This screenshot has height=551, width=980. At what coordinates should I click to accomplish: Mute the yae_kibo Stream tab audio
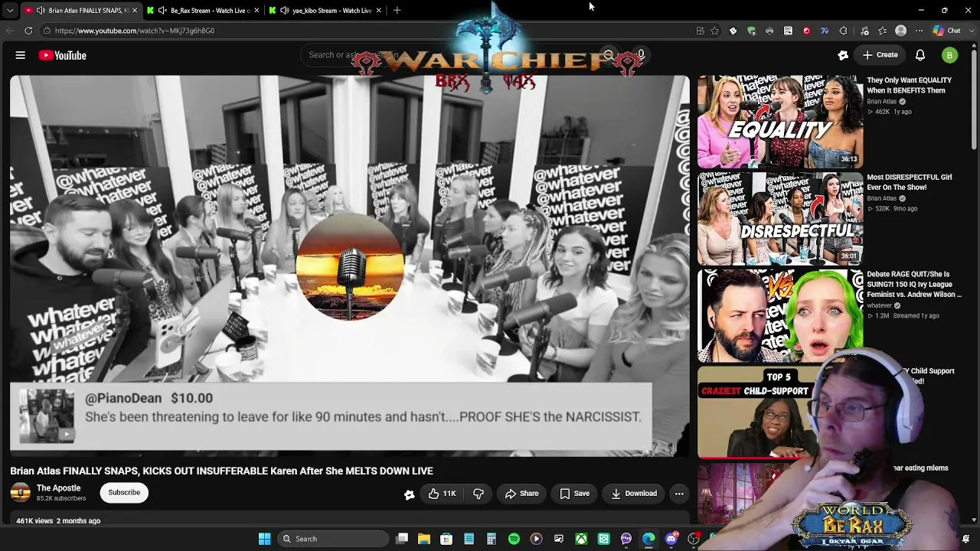click(x=285, y=11)
